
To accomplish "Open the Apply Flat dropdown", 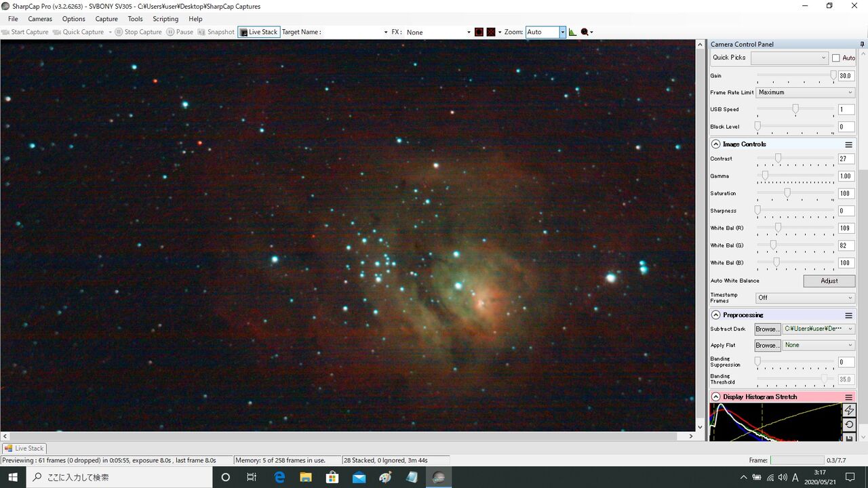I will [819, 345].
